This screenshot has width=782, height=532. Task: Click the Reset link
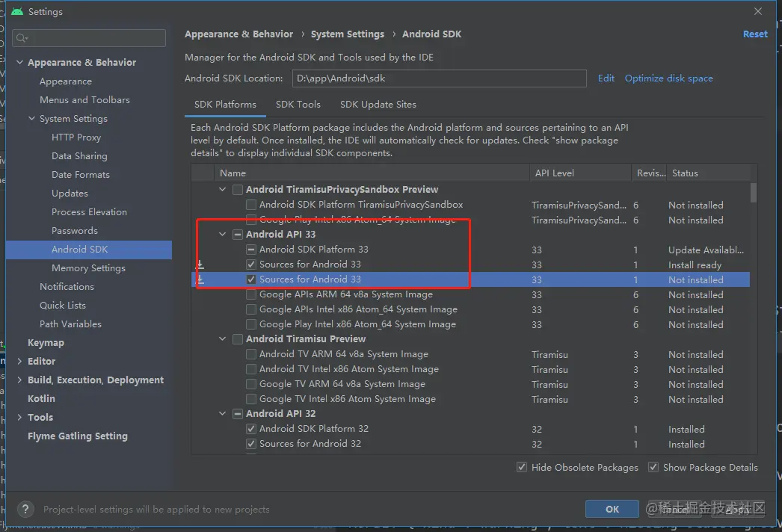coord(755,34)
